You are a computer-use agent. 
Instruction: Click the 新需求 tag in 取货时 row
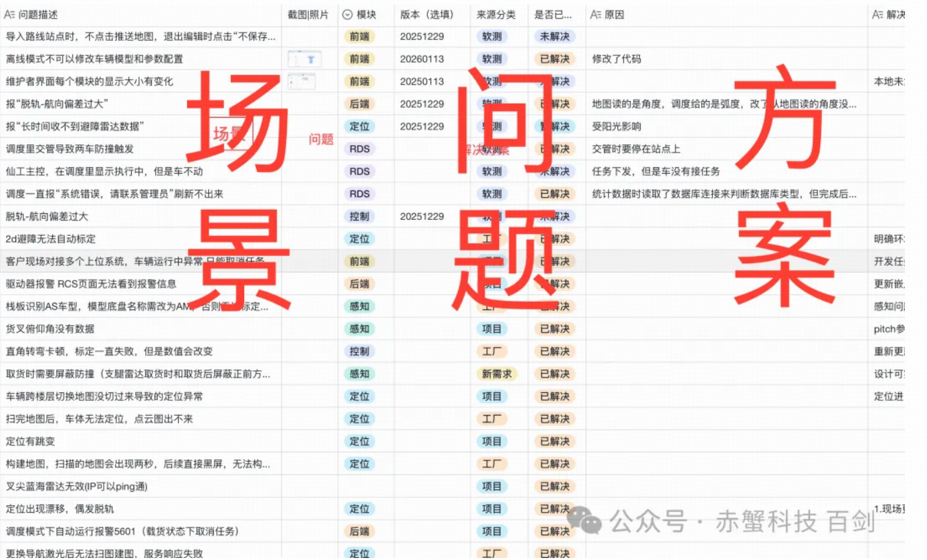pyautogui.click(x=497, y=374)
